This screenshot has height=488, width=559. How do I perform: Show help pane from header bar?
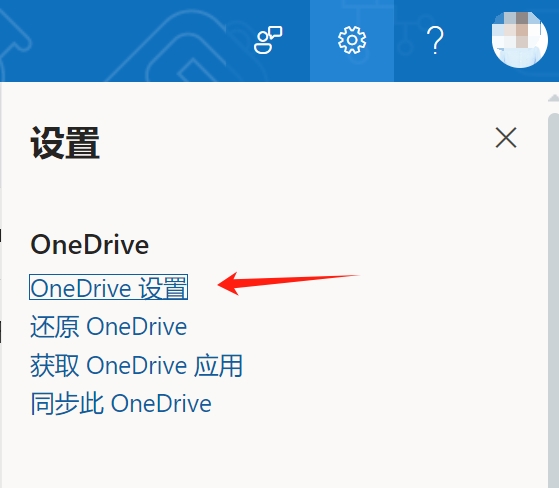click(435, 40)
